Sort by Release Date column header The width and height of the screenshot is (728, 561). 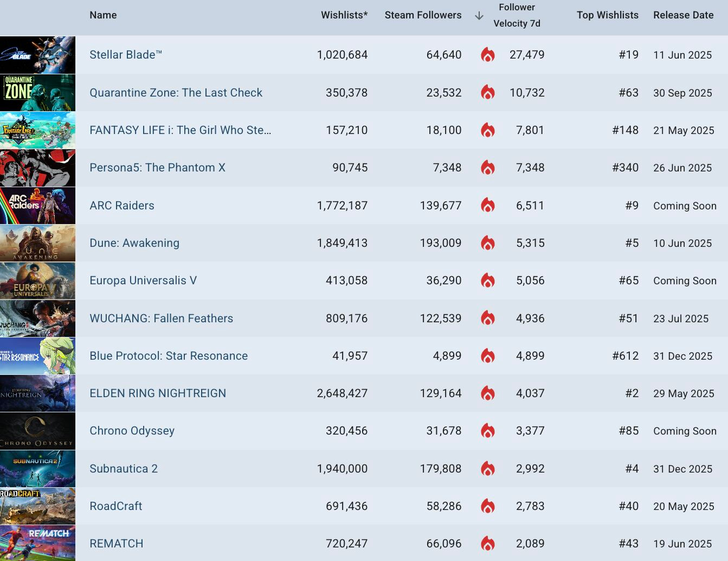tap(684, 15)
